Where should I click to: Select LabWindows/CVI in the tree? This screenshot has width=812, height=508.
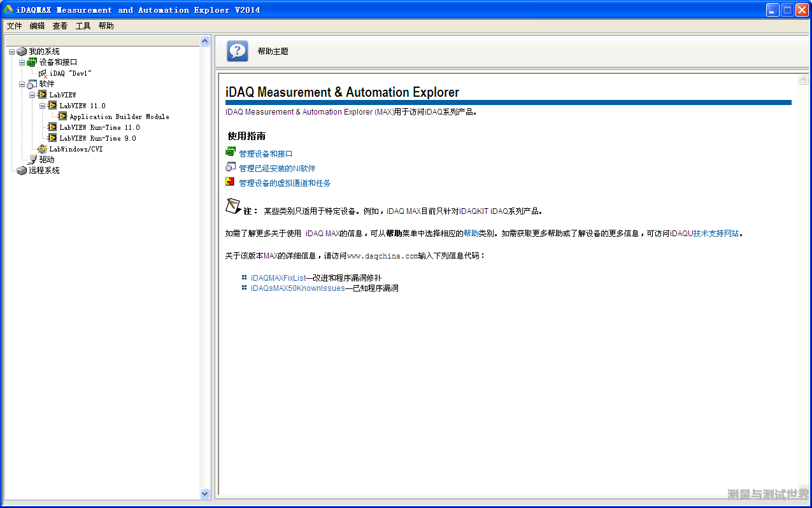(x=76, y=149)
